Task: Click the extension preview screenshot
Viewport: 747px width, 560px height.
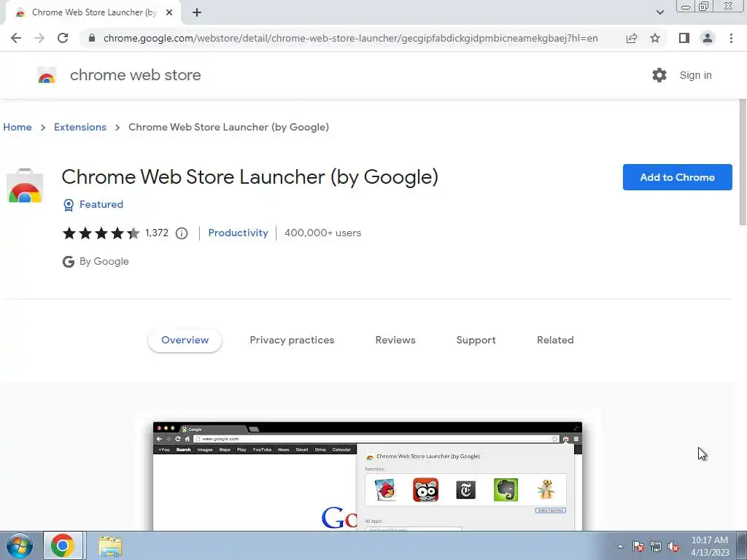Action: pos(368,475)
